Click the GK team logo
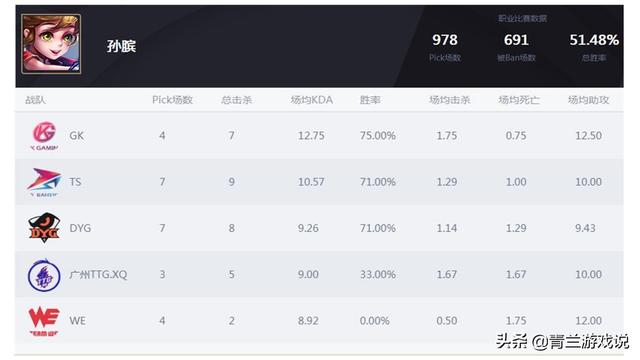 [x=44, y=136]
